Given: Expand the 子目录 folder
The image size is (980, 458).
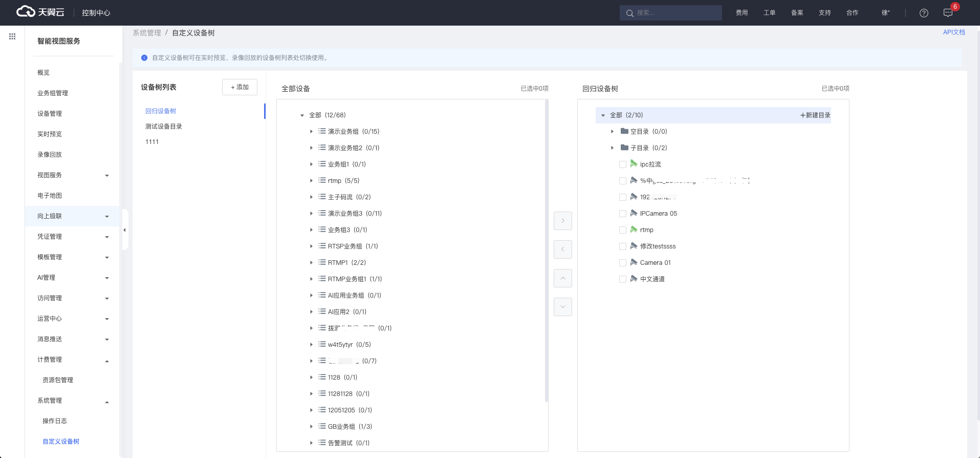Looking at the screenshot, I should [x=612, y=148].
